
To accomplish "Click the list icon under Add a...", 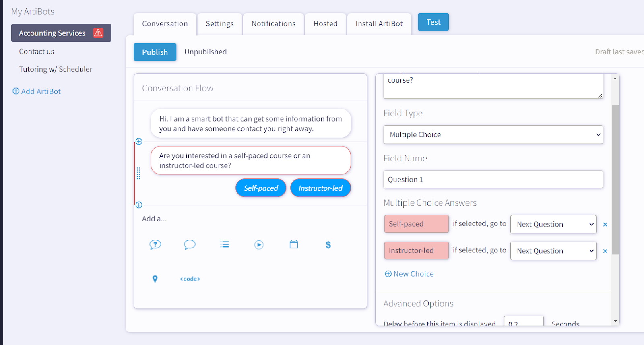I will coord(225,244).
